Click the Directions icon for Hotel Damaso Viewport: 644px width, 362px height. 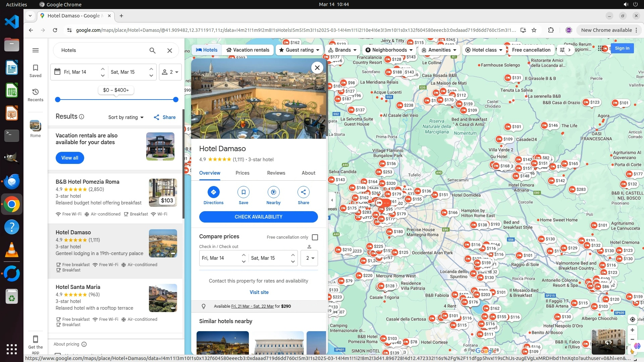pyautogui.click(x=213, y=192)
